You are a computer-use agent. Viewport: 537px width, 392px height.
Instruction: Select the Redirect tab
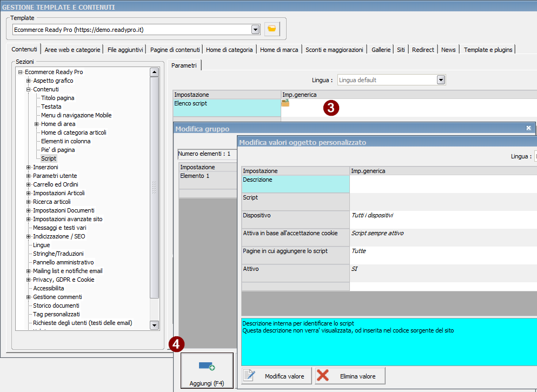tap(423, 50)
